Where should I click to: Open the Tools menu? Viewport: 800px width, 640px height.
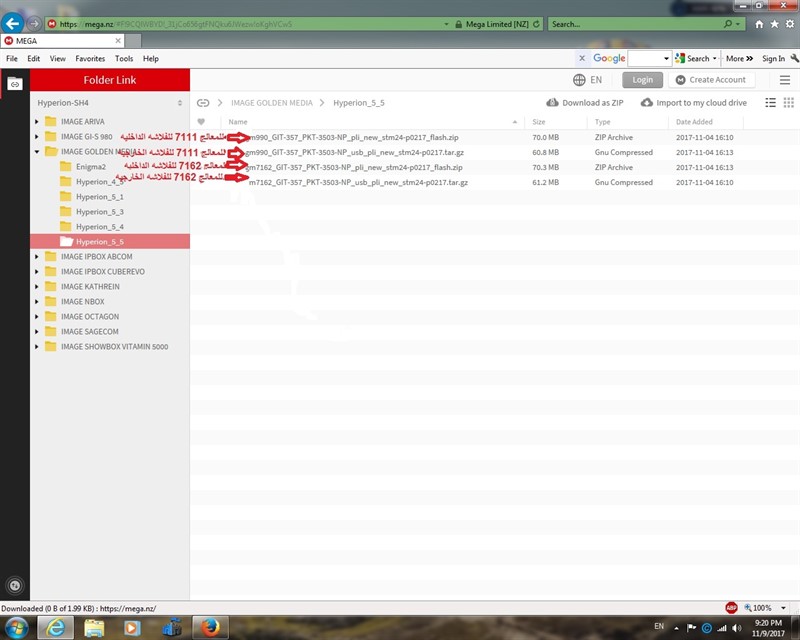pos(124,59)
